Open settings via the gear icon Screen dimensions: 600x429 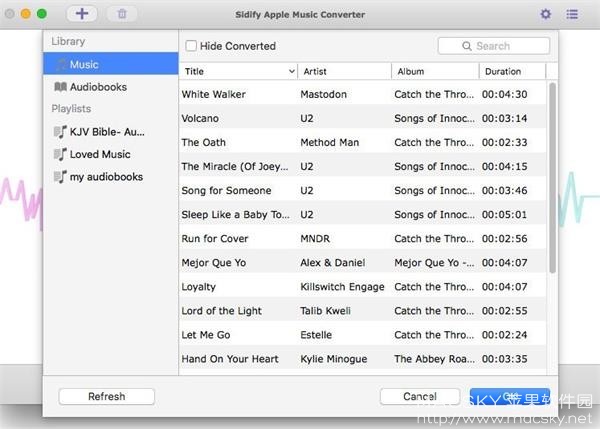[546, 14]
